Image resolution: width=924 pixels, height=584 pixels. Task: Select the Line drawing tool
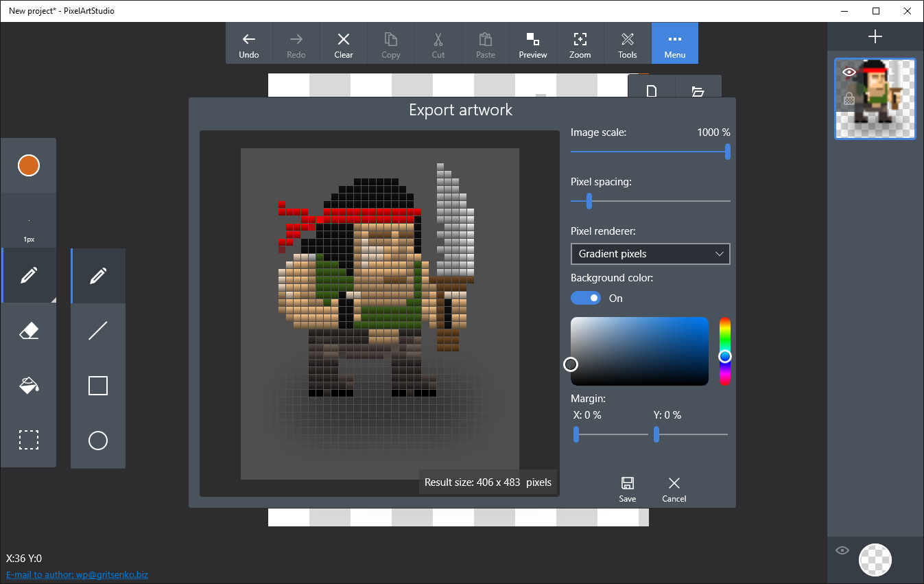pyautogui.click(x=97, y=330)
